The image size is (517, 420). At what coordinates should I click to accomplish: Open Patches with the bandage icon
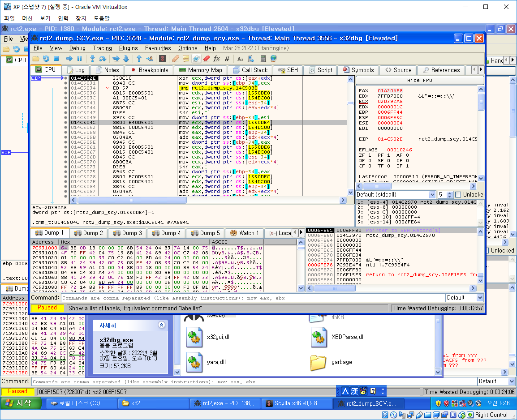coord(176,59)
